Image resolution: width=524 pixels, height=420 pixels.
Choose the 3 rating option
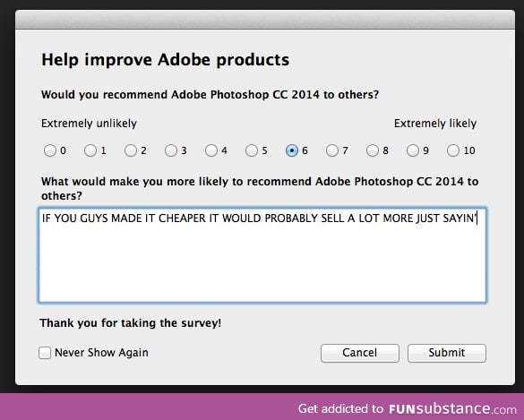[171, 150]
